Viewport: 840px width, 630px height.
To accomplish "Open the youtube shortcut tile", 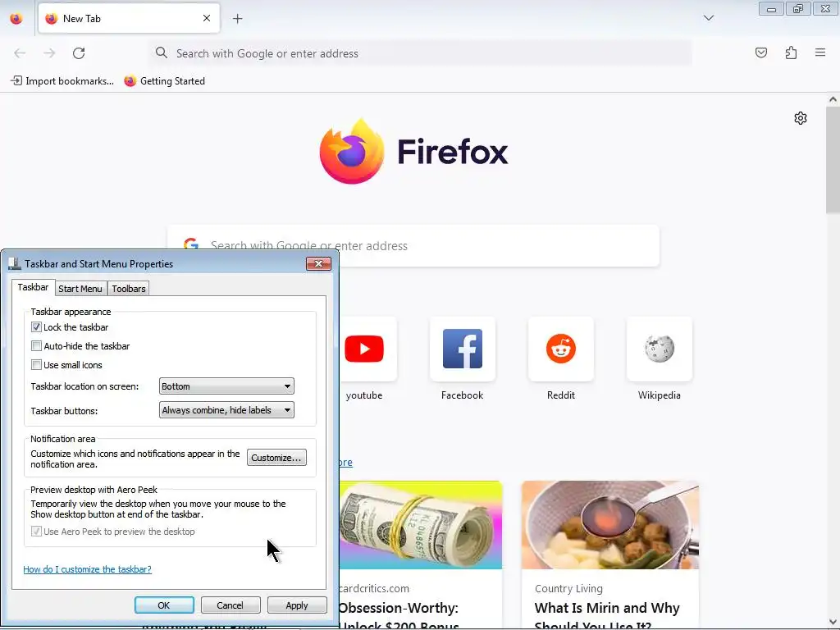I will tap(364, 349).
